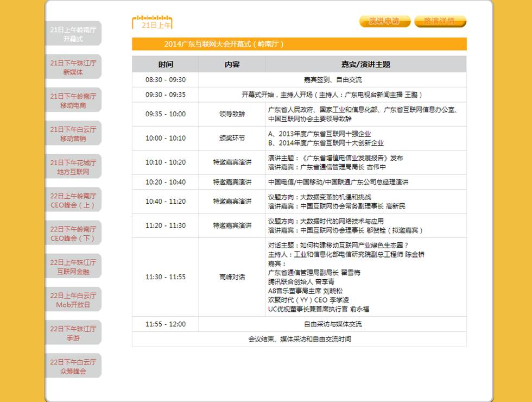This screenshot has width=532, height=402.
Task: Click the 颁奖环节 cell
Action: tap(232, 138)
